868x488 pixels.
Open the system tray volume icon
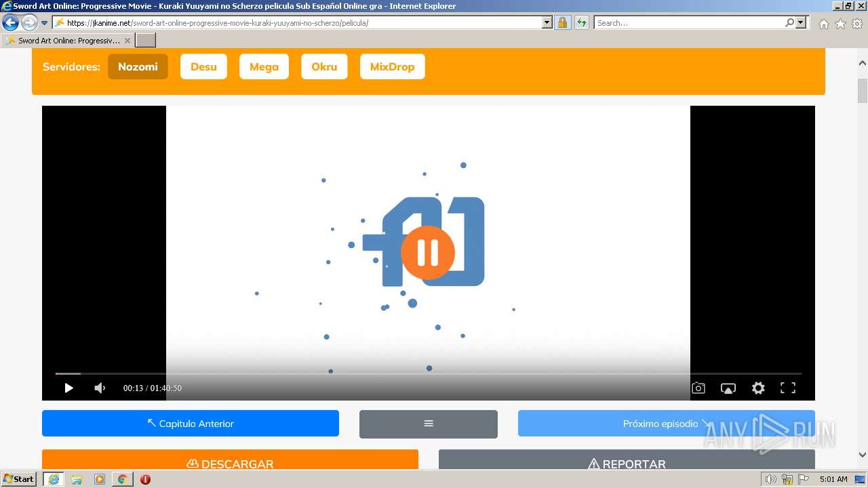770,479
